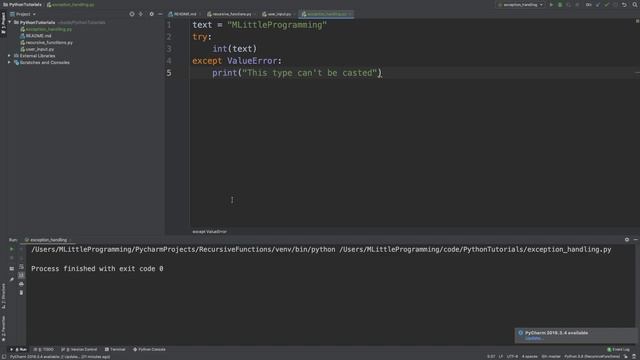Expand Scratches and Consoles node
Viewport: 640px width, 360px height.
9,62
